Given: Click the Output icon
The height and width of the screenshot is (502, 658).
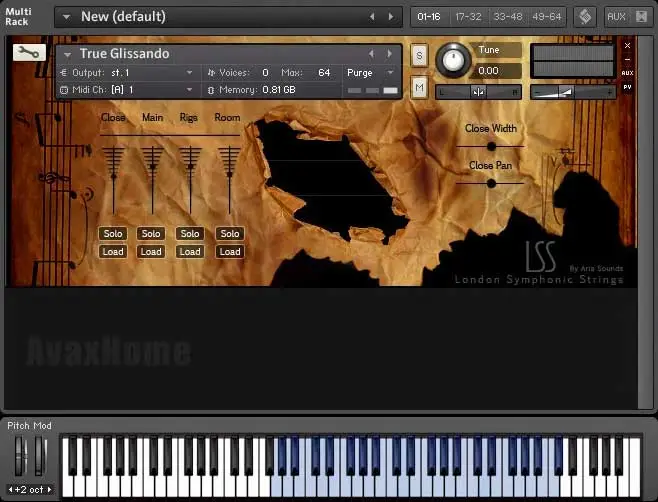Looking at the screenshot, I should 64,73.
